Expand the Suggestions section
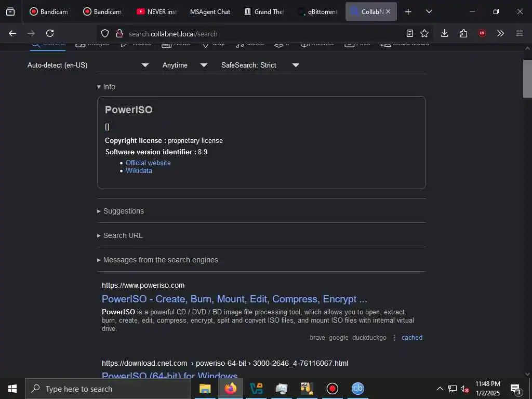 [121, 211]
